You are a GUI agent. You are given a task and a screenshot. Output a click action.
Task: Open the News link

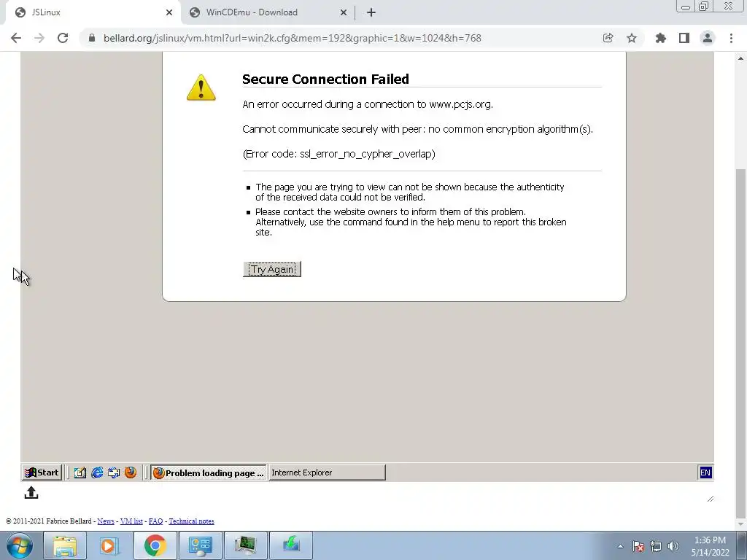(x=106, y=521)
